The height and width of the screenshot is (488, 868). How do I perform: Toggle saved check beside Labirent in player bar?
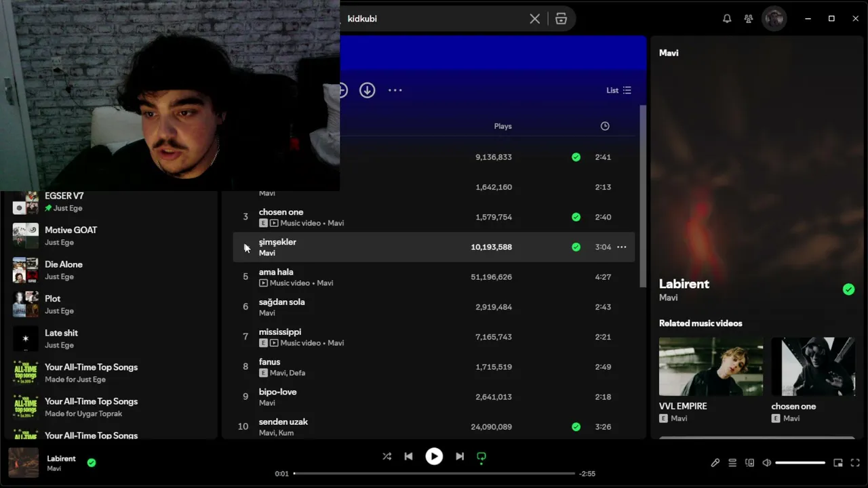[92, 463]
